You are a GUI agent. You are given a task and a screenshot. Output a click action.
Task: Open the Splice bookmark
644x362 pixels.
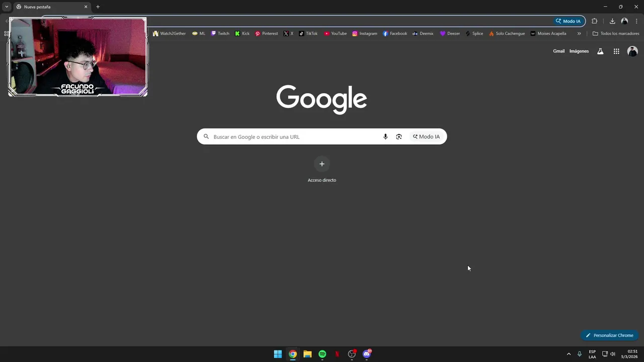(474, 34)
